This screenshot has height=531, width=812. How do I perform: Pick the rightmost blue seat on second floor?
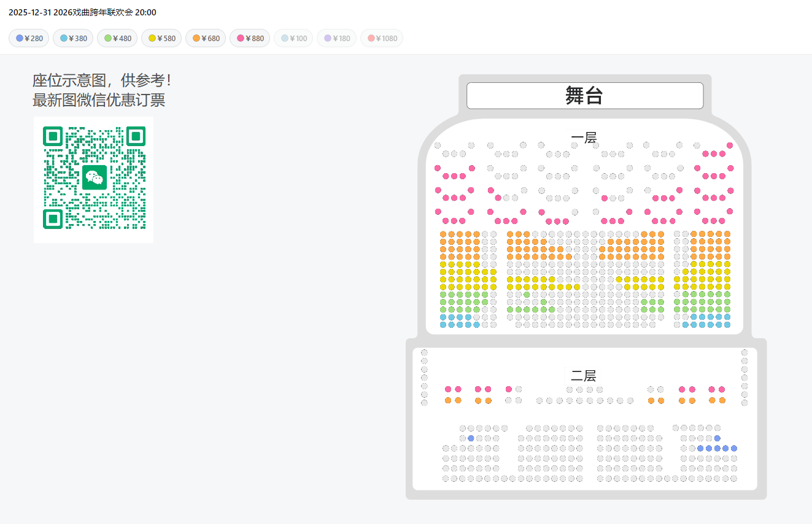click(734, 448)
